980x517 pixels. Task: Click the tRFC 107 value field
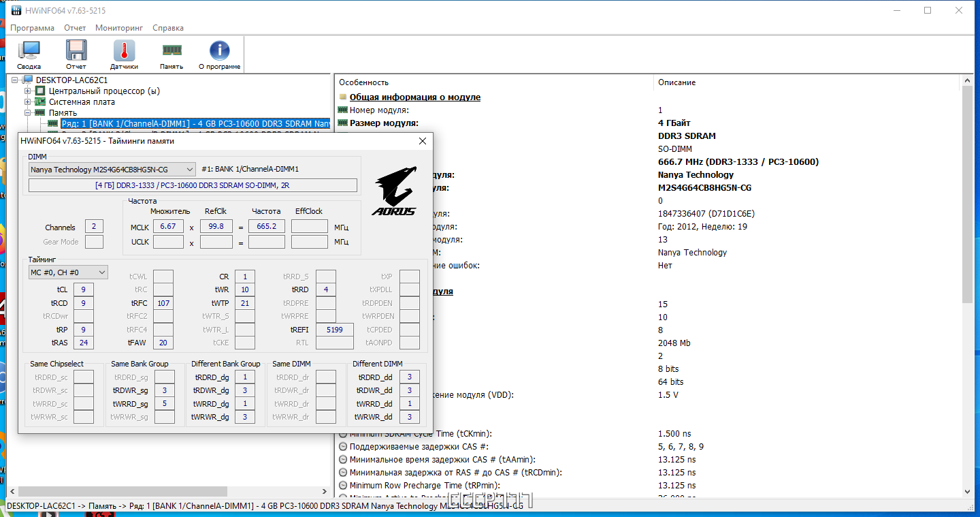point(163,303)
